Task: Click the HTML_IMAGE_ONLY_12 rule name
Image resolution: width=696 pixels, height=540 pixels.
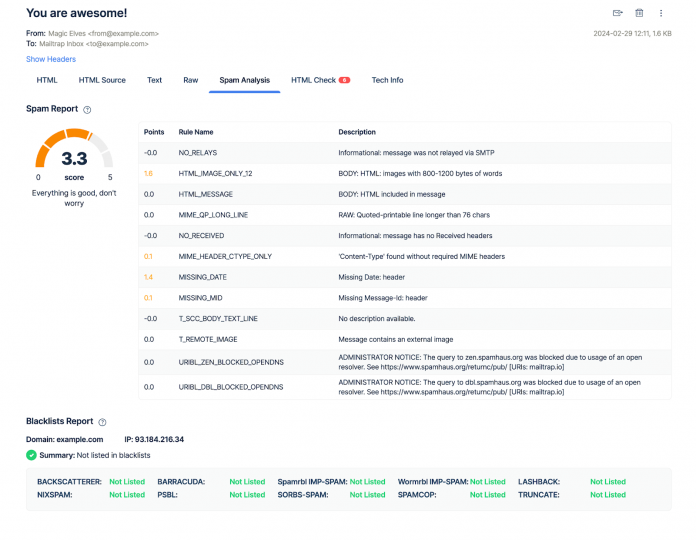Action: 215,173
